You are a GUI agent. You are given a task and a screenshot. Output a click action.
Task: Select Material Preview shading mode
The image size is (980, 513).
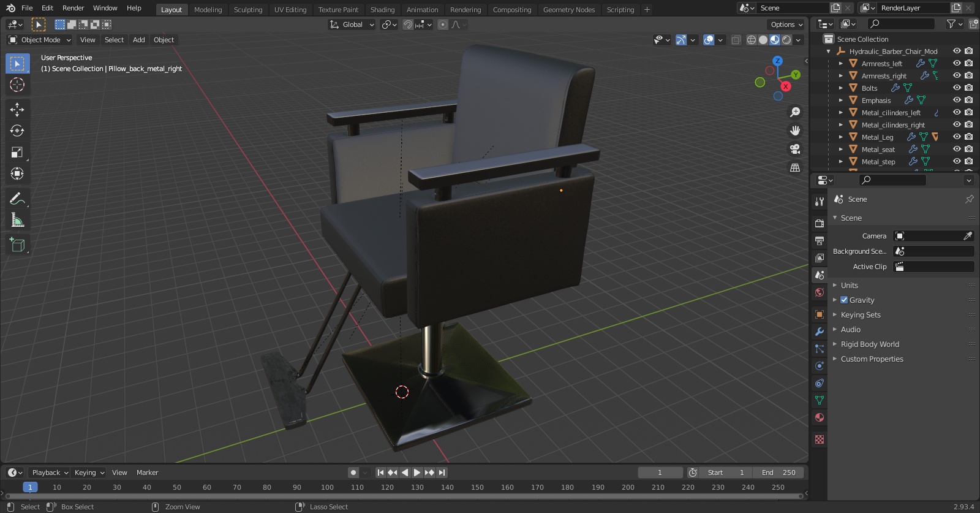[775, 40]
